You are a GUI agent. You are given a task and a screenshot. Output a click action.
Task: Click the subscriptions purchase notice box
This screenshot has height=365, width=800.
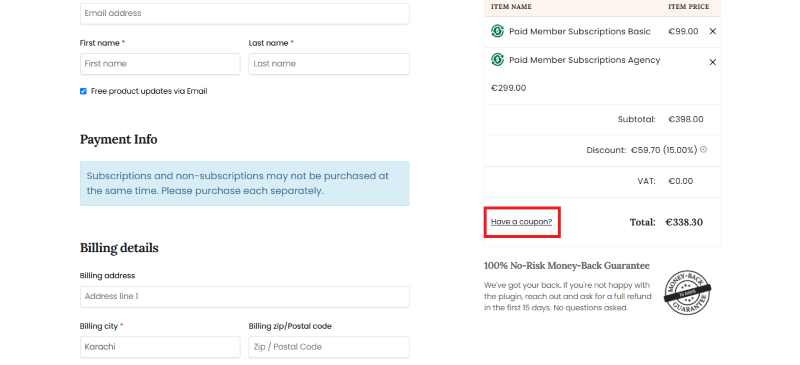(244, 184)
